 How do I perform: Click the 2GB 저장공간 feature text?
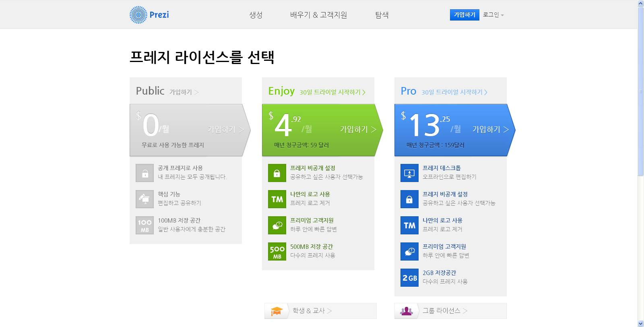(x=440, y=273)
